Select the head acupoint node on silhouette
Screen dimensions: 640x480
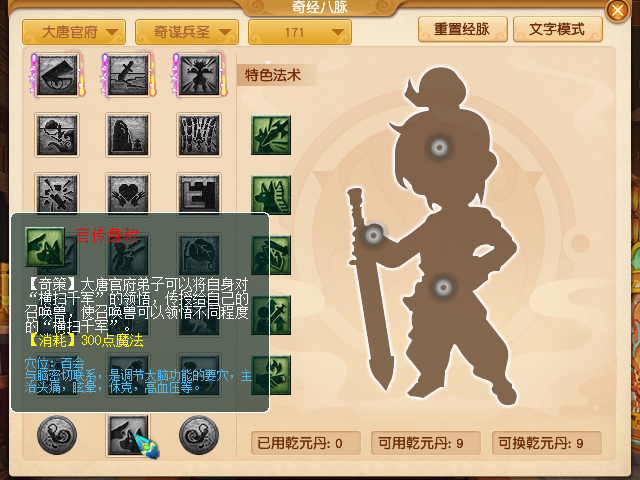pyautogui.click(x=440, y=147)
